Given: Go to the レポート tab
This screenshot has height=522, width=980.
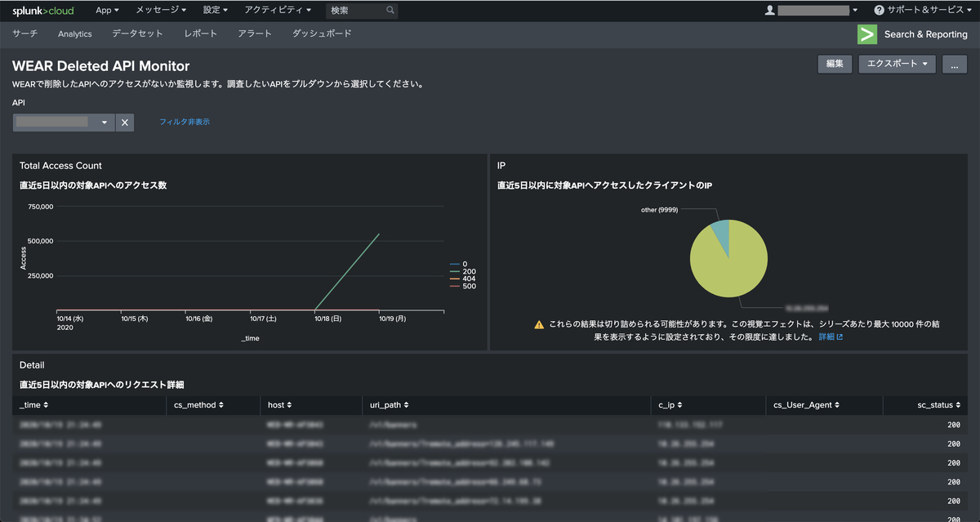Looking at the screenshot, I should pos(201,34).
